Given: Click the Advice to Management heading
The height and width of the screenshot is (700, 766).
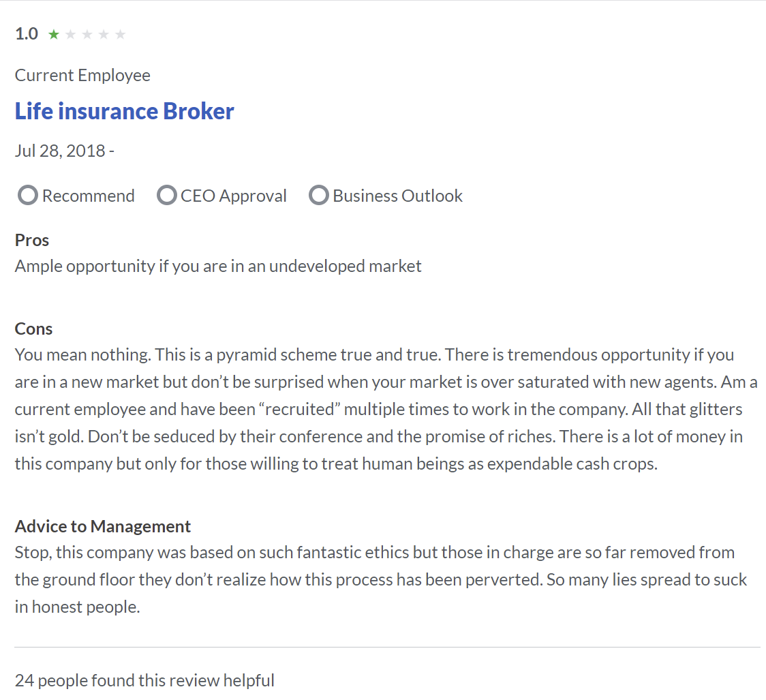Looking at the screenshot, I should pos(103,527).
